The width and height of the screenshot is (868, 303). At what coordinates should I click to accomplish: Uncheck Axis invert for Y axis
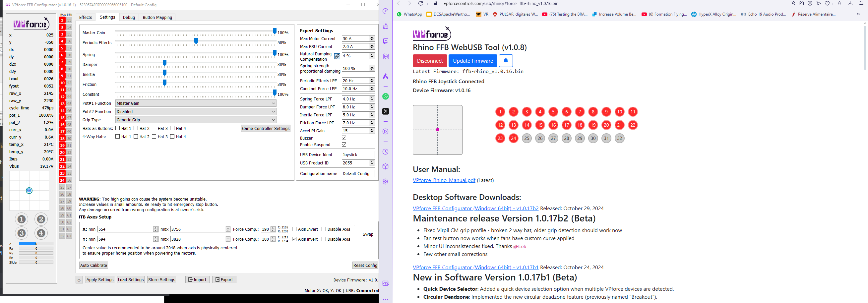pos(294,239)
